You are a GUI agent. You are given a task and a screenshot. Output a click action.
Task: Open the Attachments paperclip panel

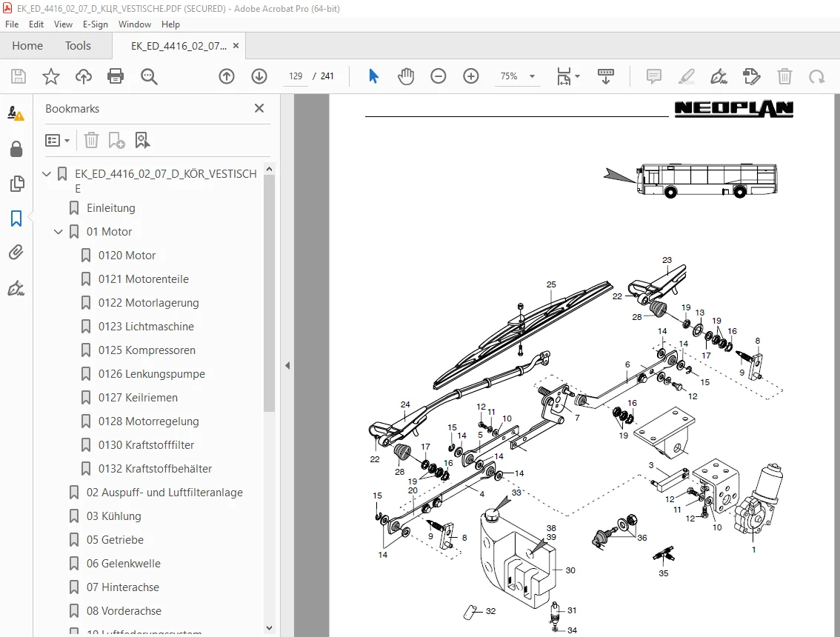pos(16,252)
